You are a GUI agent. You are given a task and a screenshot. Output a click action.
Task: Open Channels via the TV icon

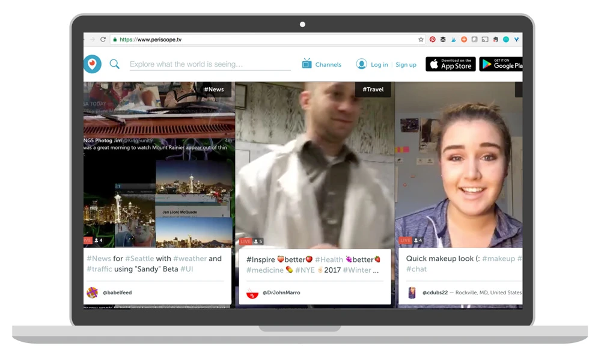click(307, 64)
